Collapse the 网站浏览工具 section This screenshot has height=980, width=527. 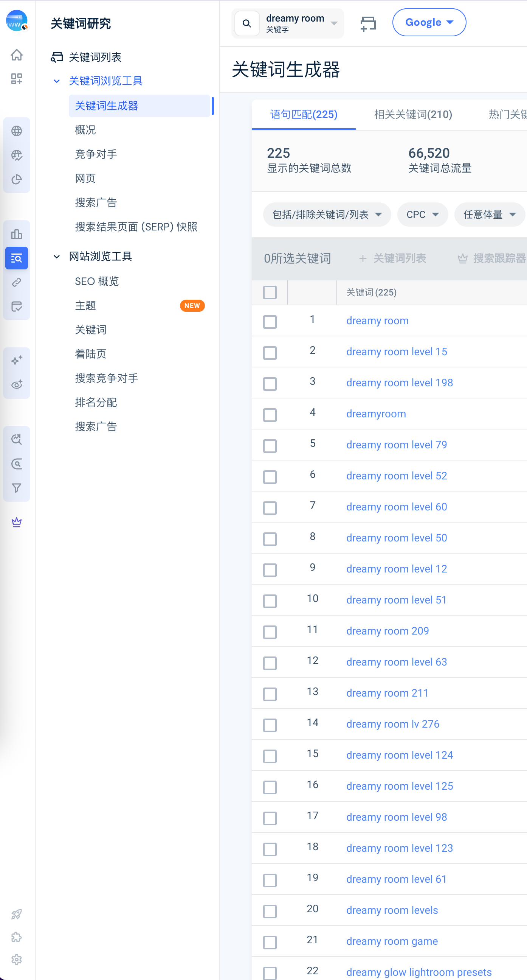(57, 257)
